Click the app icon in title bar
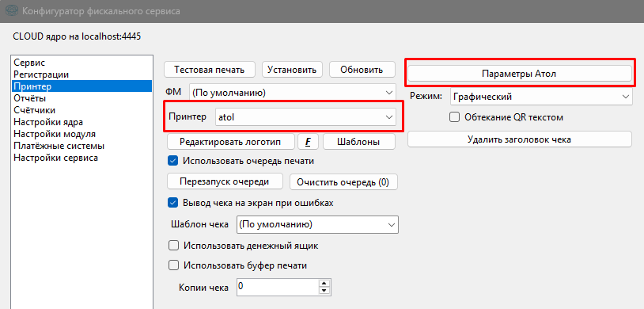Screen dimensions: 644x309 pyautogui.click(x=13, y=12)
